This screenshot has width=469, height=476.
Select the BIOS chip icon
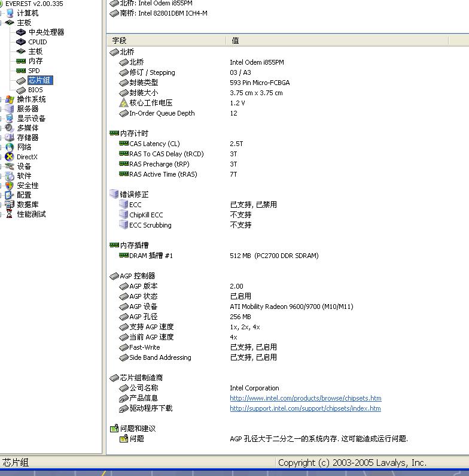point(20,90)
